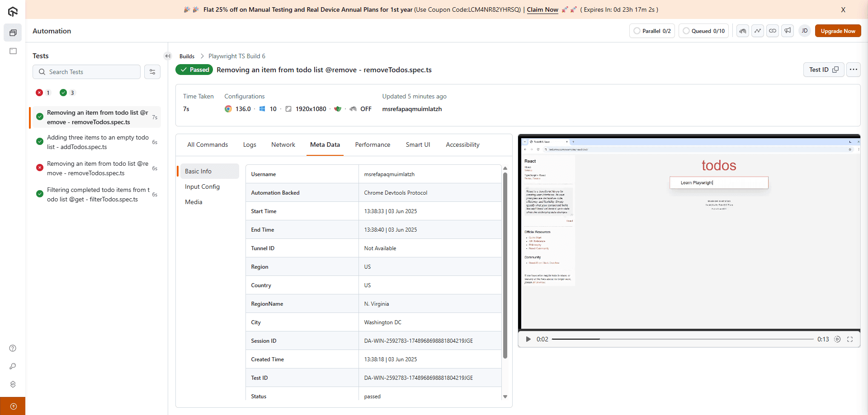Image resolution: width=868 pixels, height=415 pixels.
Task: Open the second sidebar square icon
Action: [x=13, y=51]
